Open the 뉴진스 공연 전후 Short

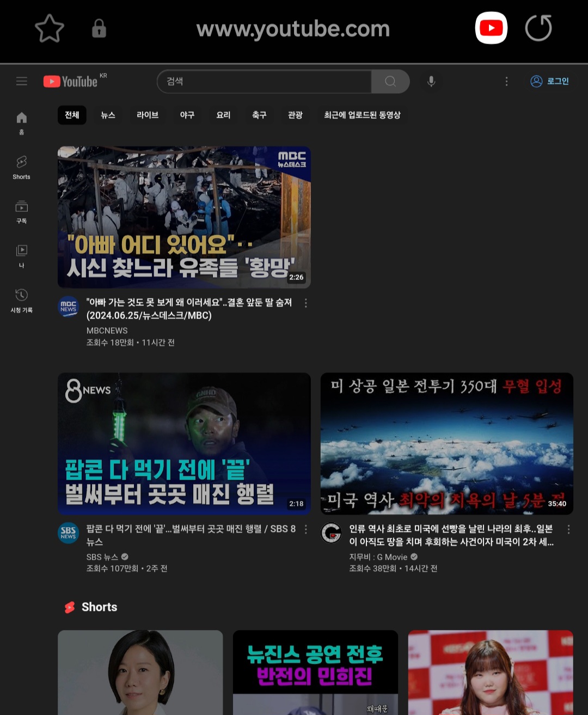tap(315, 673)
